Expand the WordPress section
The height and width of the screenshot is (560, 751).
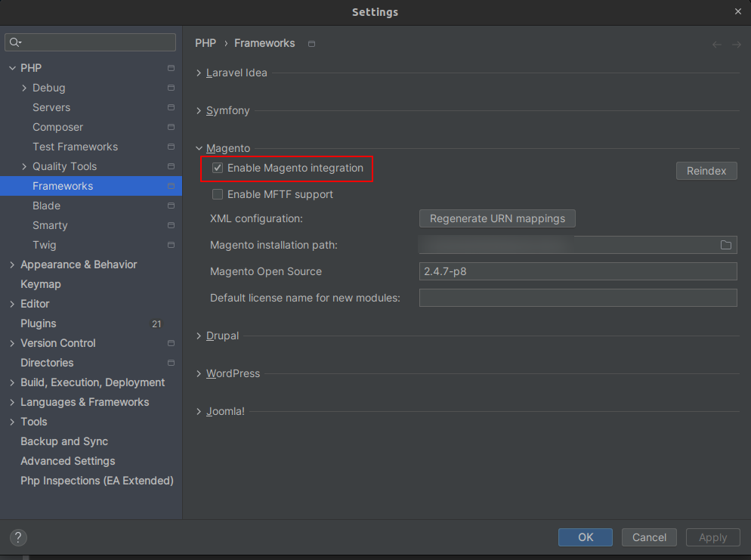click(x=199, y=374)
